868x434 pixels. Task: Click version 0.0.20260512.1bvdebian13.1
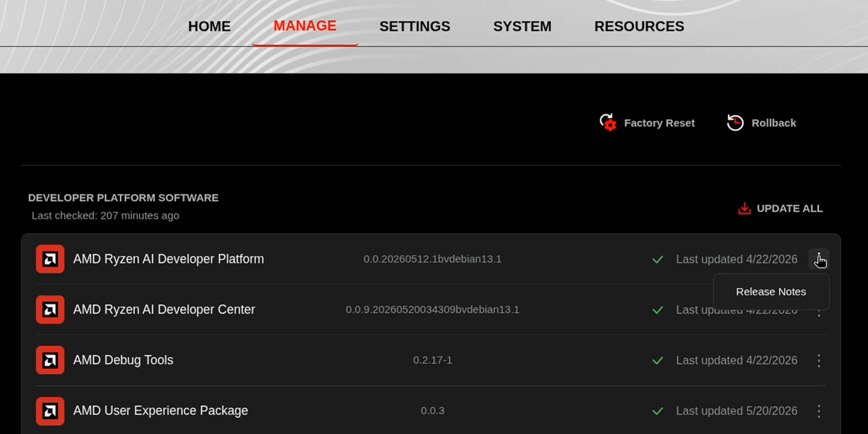(433, 259)
